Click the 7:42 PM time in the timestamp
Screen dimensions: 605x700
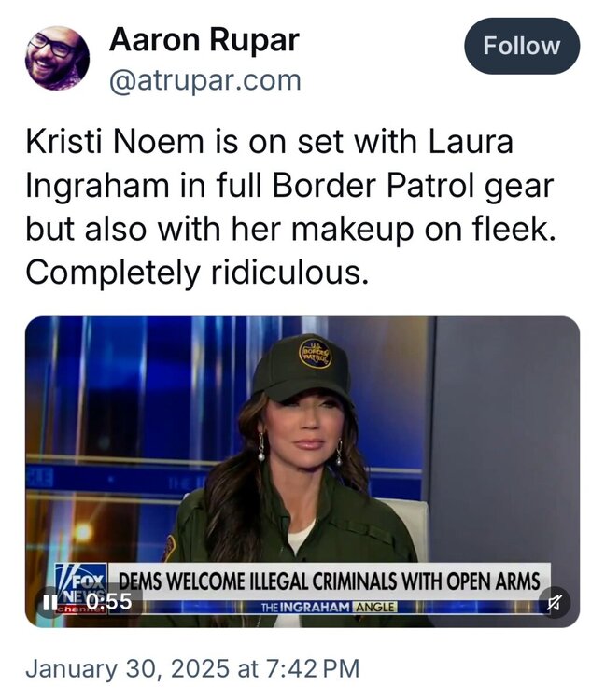click(313, 669)
